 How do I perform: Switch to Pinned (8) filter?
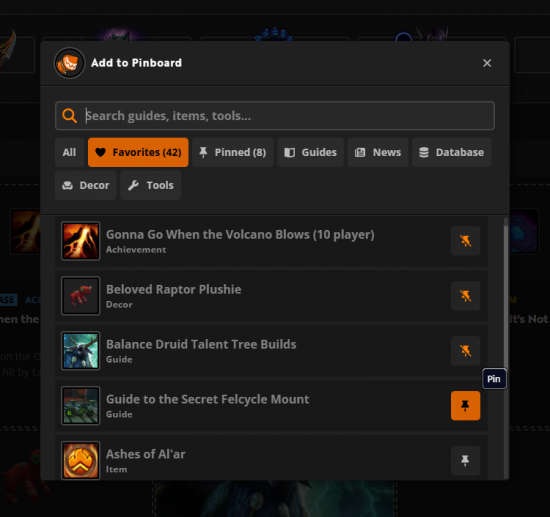point(233,152)
